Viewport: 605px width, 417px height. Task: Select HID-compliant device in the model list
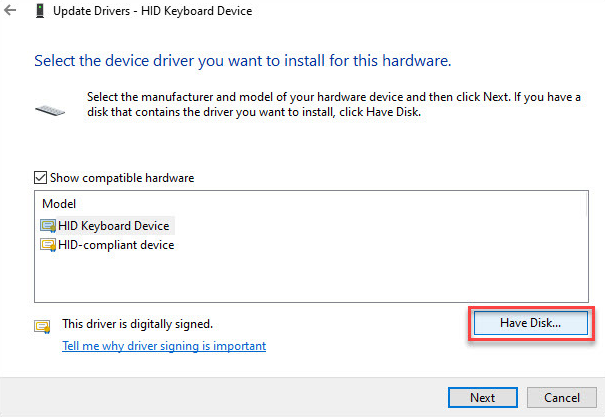coord(107,245)
